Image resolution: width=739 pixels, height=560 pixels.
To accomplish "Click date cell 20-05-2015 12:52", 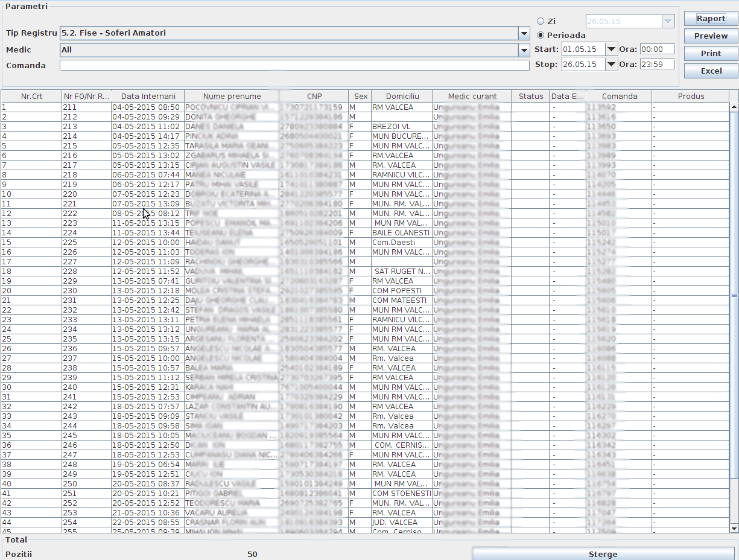I will pyautogui.click(x=148, y=503).
